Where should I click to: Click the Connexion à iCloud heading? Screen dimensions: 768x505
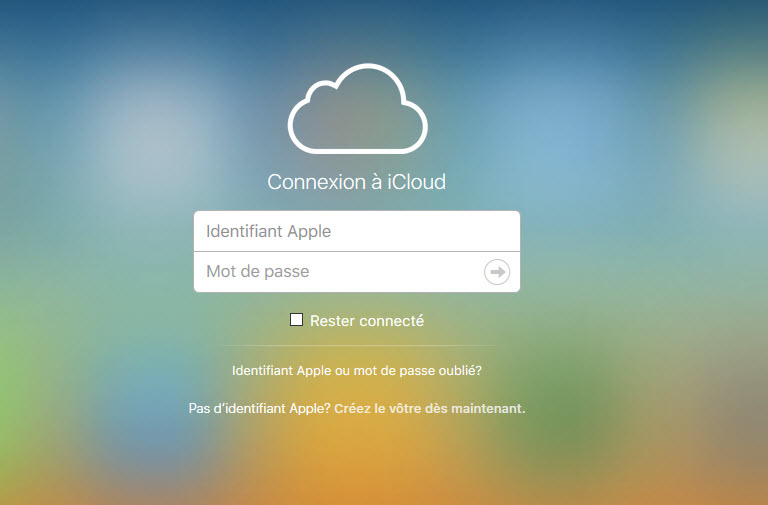pos(357,182)
